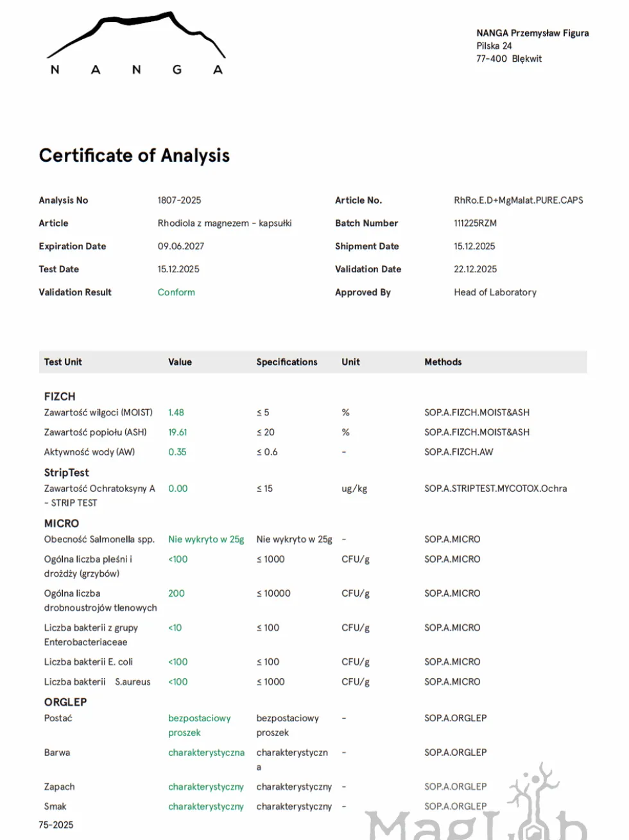Click the 'Value' column header
The width and height of the screenshot is (629, 840).
(180, 362)
